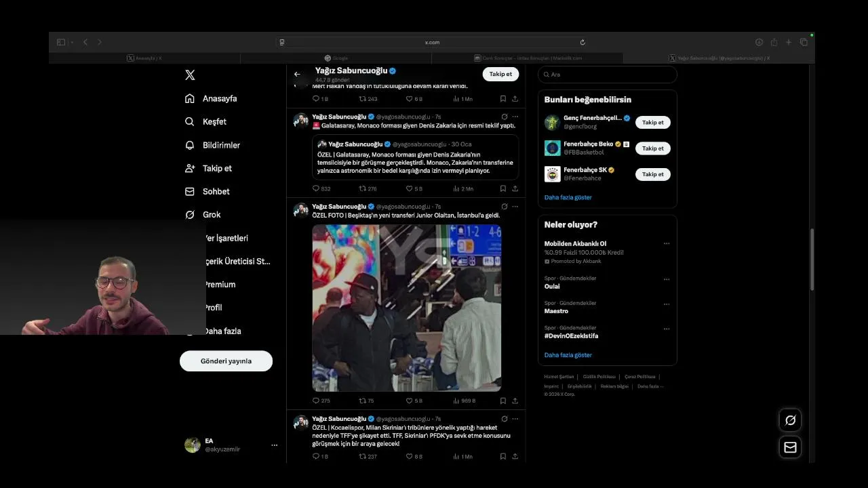Repost the Denis Zakaria tweet (276)
This screenshot has height=488, width=868.
pyautogui.click(x=368, y=188)
